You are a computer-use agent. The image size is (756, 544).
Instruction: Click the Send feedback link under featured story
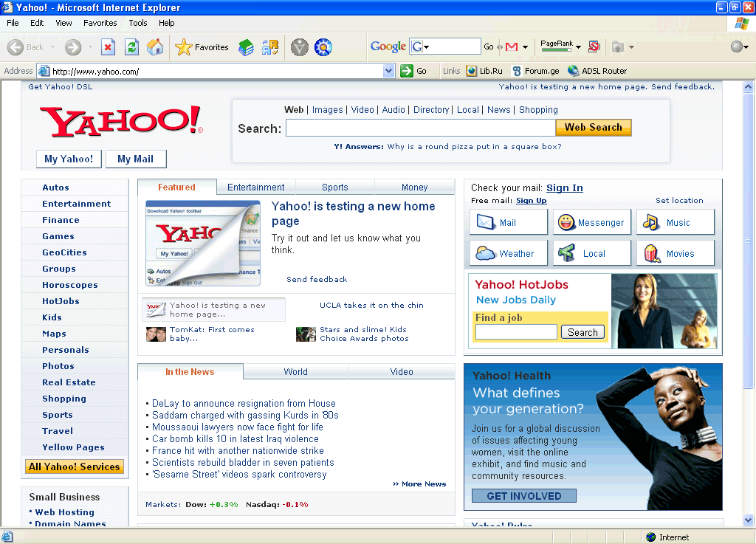[x=317, y=280]
